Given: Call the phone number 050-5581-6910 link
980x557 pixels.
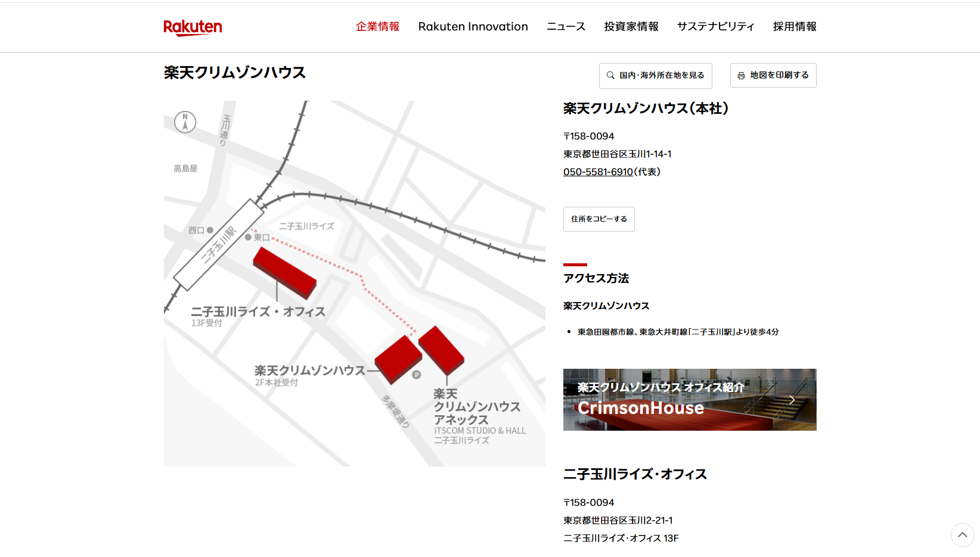Looking at the screenshot, I should coord(598,172).
